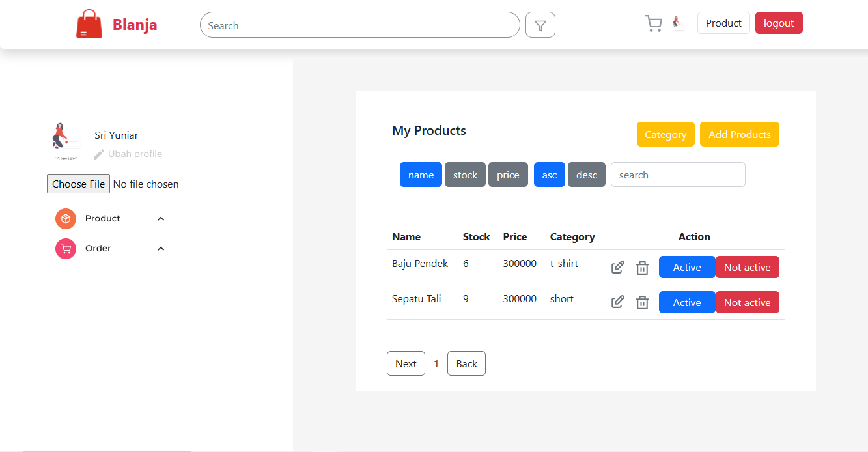Click the filter icon beside the search bar
The image size is (868, 452).
tap(540, 24)
